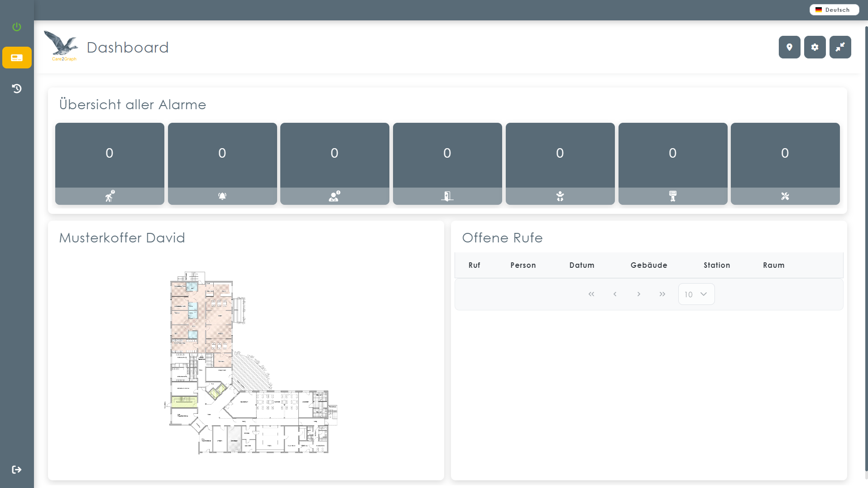Open the yellow Dashboard sidebar item
868x488 pixels.
click(17, 58)
